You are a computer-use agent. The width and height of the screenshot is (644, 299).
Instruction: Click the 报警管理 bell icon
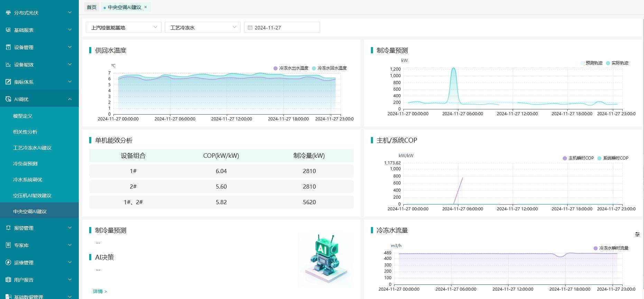8,228
